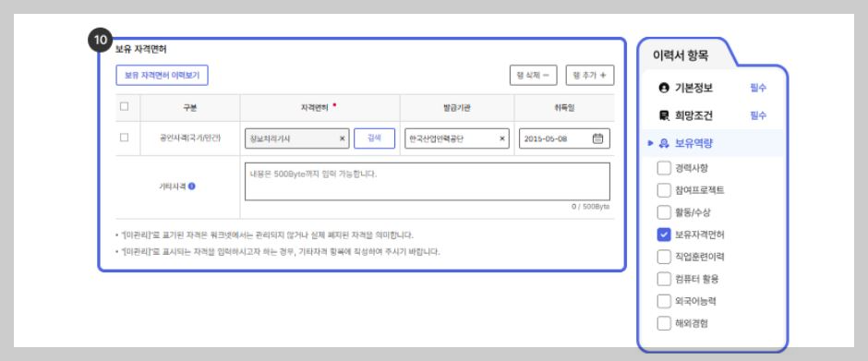Click the 구분 column header
This screenshot has width=868, height=361.
190,108
